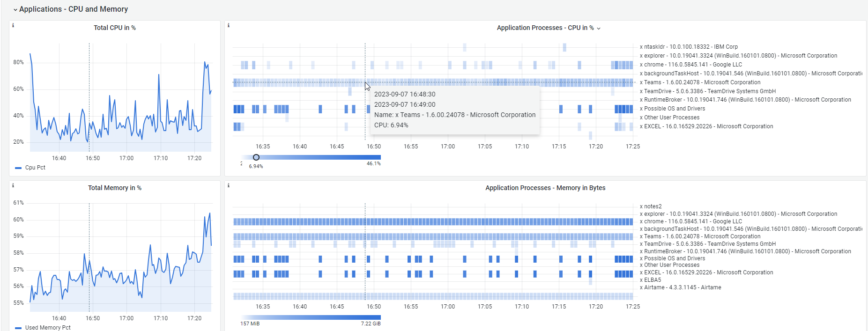Click 17:10 time tick on Total CPU chart
Screen dimensions: 868x331
click(x=161, y=158)
